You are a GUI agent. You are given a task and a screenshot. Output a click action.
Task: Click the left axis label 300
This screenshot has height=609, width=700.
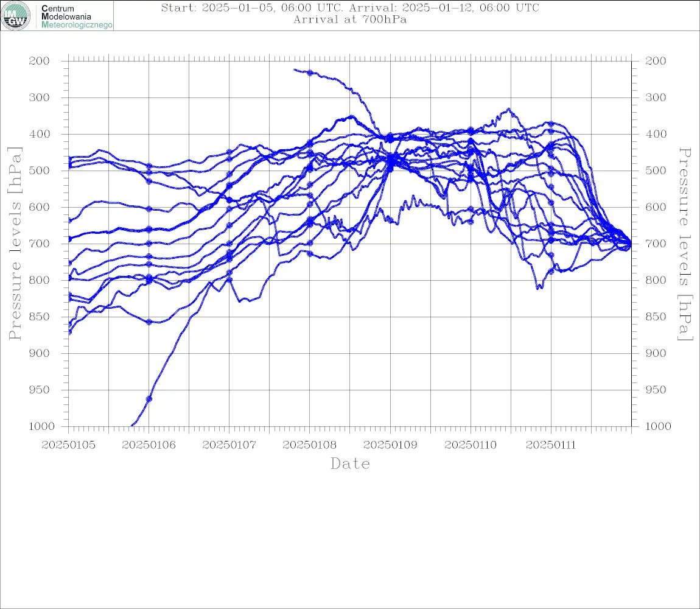click(x=40, y=97)
